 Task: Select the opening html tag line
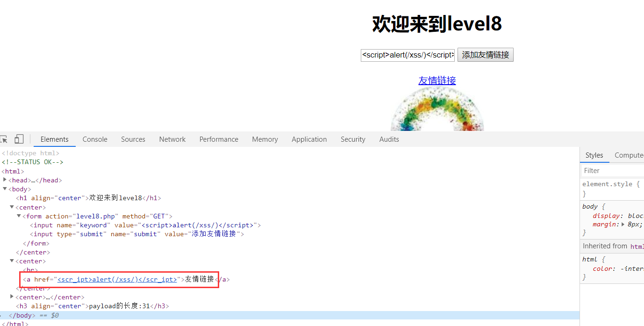13,171
